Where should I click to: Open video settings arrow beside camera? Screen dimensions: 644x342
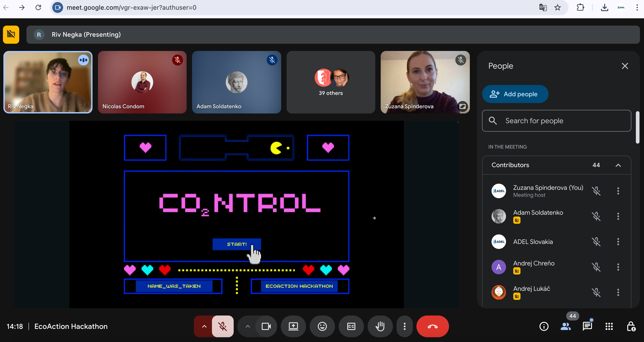247,326
